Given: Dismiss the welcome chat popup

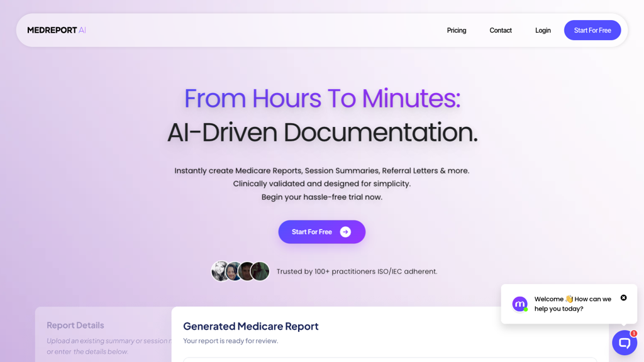Looking at the screenshot, I should pyautogui.click(x=623, y=297).
